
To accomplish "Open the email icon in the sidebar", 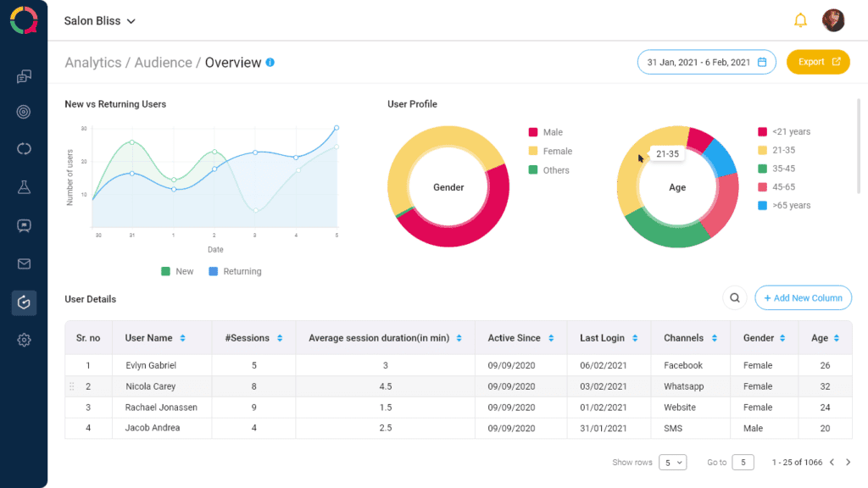I will tap(24, 263).
